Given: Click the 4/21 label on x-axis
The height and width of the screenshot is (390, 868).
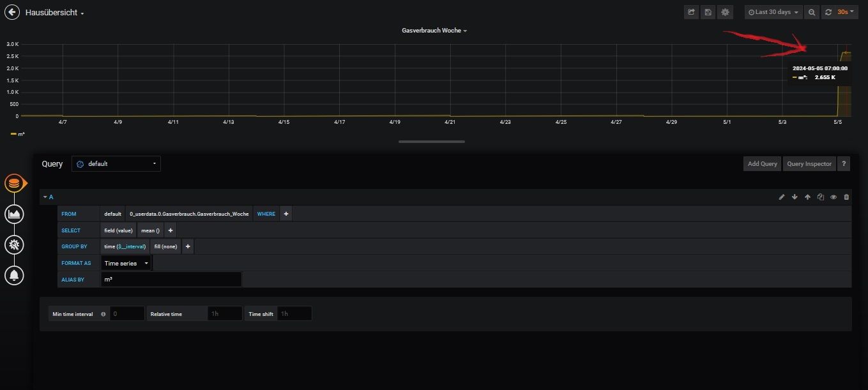Looking at the screenshot, I should coord(450,121).
